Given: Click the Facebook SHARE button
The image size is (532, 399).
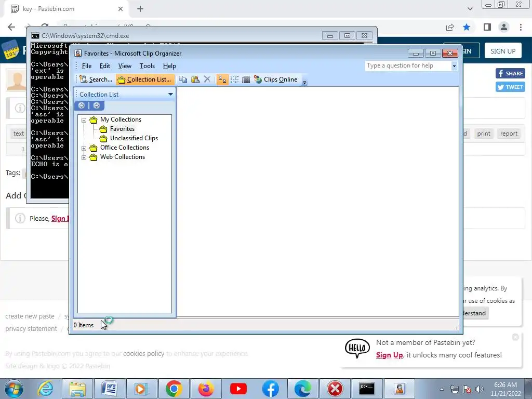Looking at the screenshot, I should 510,73.
